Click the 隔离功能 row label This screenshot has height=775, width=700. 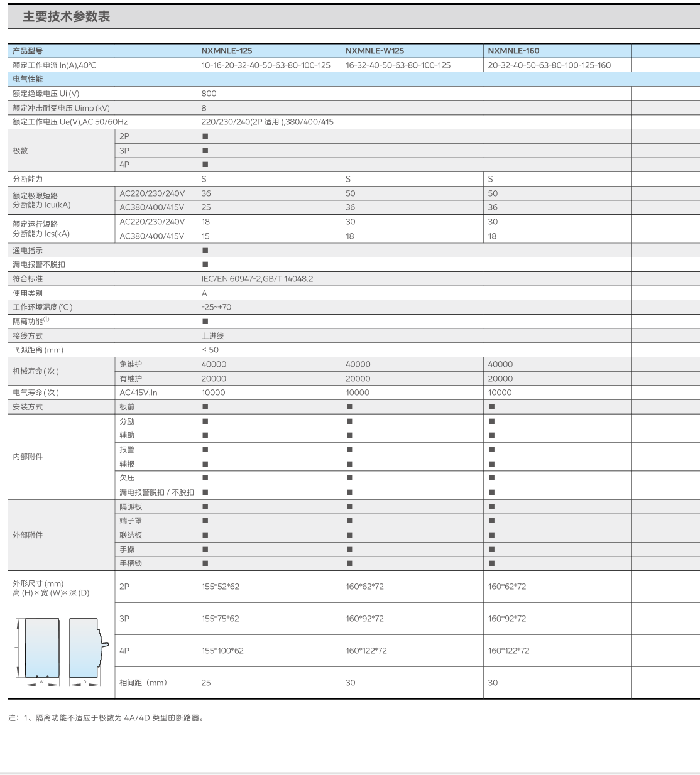pos(31,321)
